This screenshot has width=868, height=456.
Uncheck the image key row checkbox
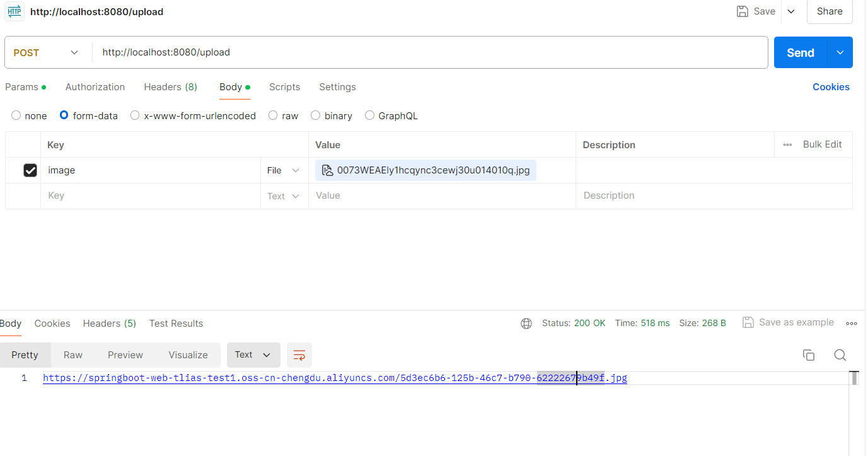(x=30, y=170)
